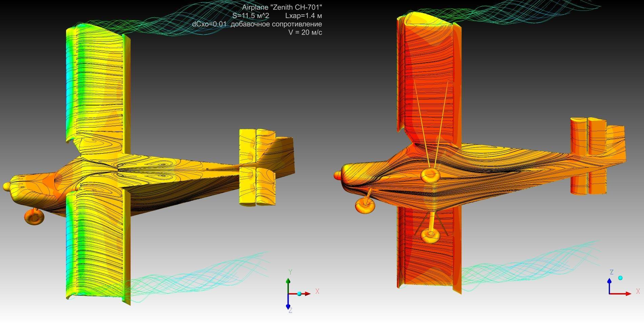This screenshot has height=324, width=644.
Task: Click the 'Lхар=1.4 м' length label
Action: click(x=304, y=16)
